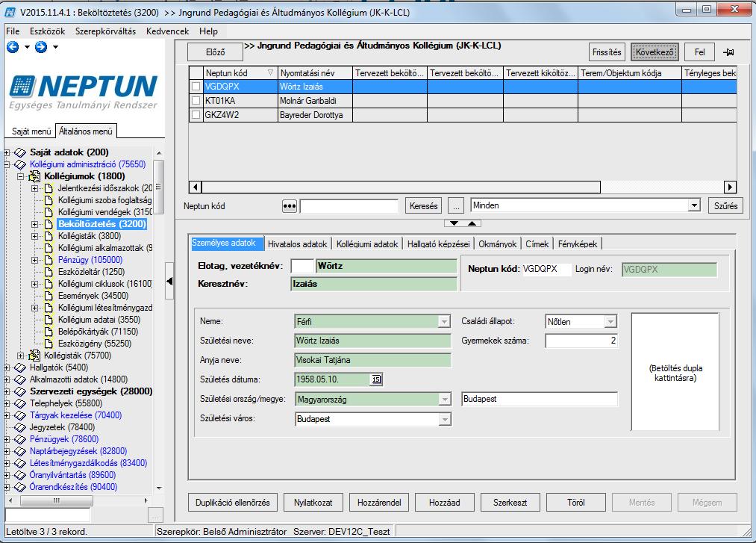
Task: Open the Eszközök menu
Action: point(47,31)
